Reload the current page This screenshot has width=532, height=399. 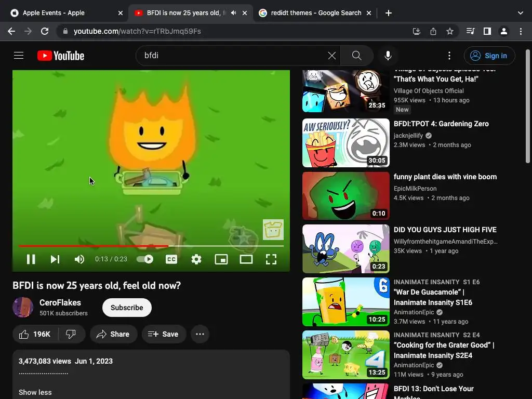point(45,31)
